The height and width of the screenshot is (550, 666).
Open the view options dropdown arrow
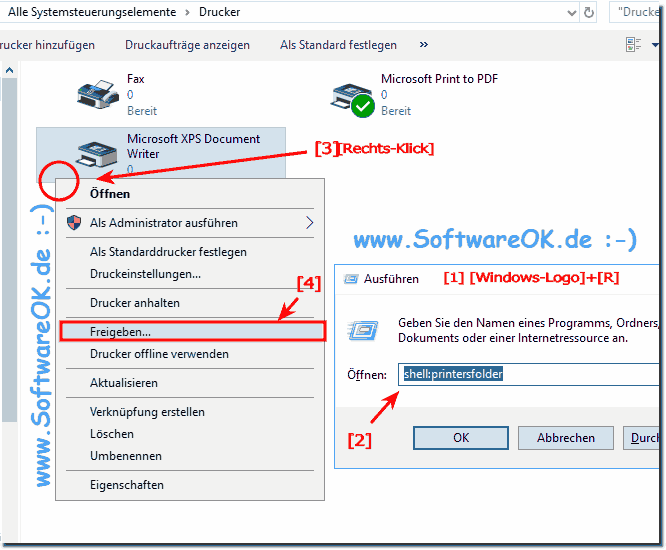click(x=655, y=45)
